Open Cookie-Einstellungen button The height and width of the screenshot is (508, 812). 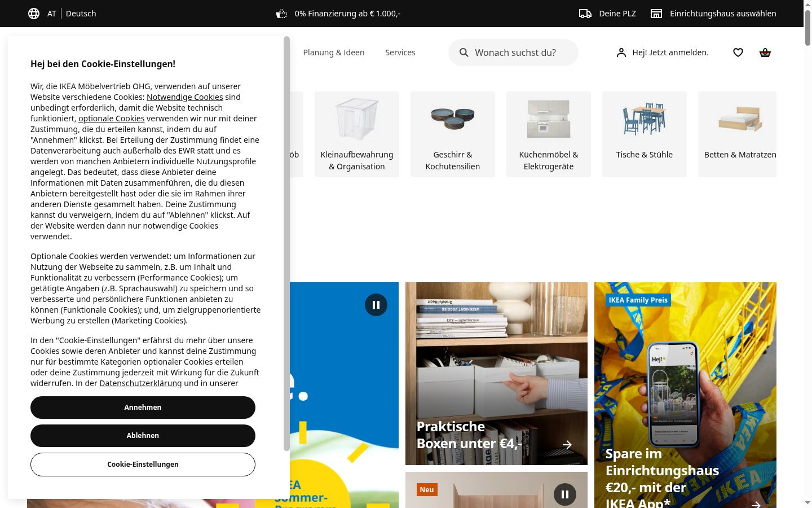click(x=143, y=465)
